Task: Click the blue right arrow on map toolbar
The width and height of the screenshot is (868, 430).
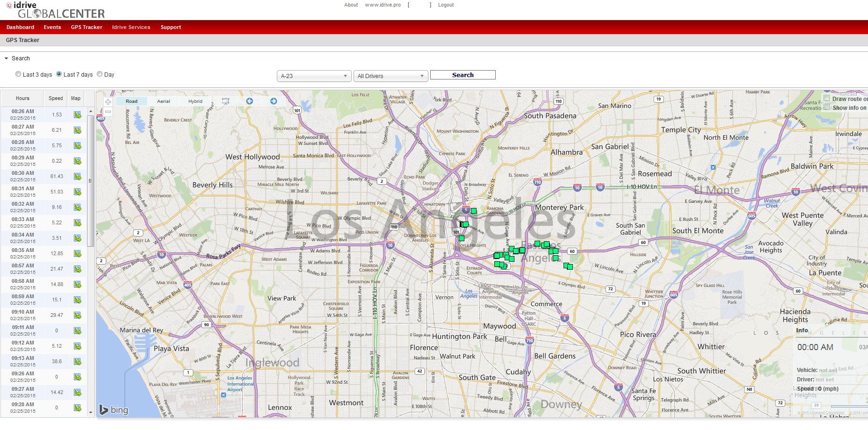Action: pyautogui.click(x=274, y=101)
